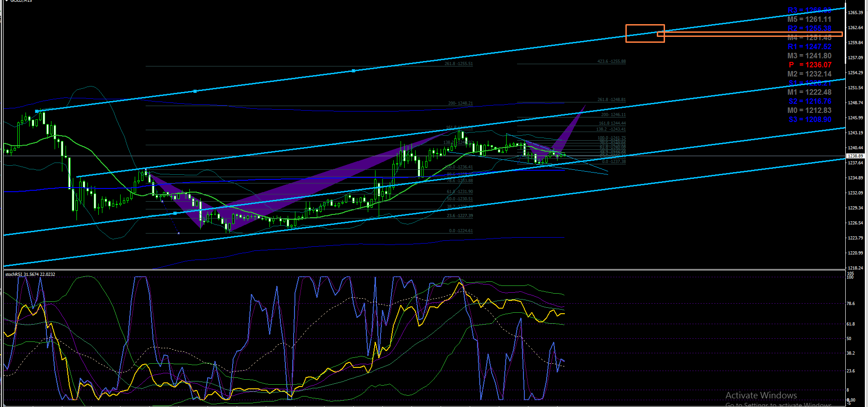Click the M1 = 1222.48 midpoint label
The height and width of the screenshot is (407, 868).
pyautogui.click(x=809, y=92)
